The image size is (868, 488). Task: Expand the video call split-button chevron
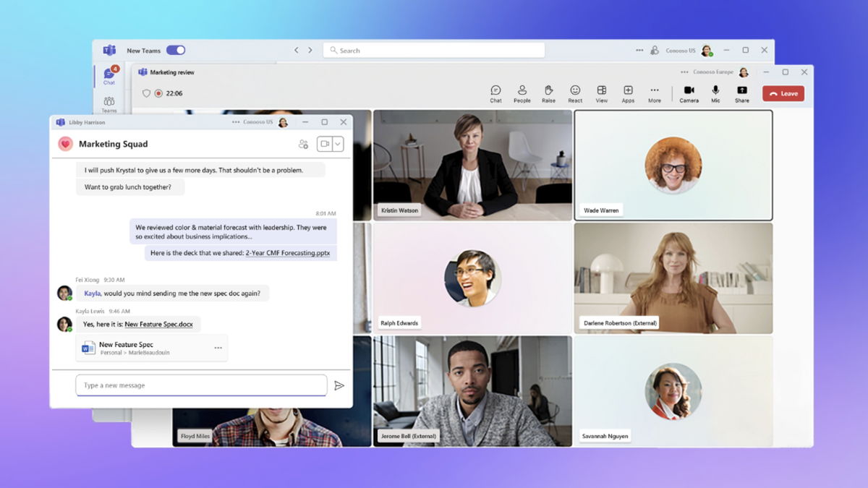[338, 144]
